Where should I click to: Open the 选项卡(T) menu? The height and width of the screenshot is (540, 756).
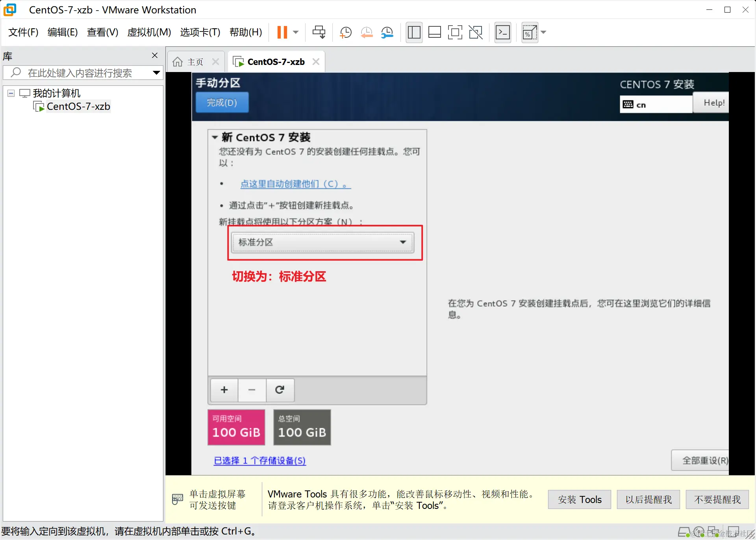point(200,32)
